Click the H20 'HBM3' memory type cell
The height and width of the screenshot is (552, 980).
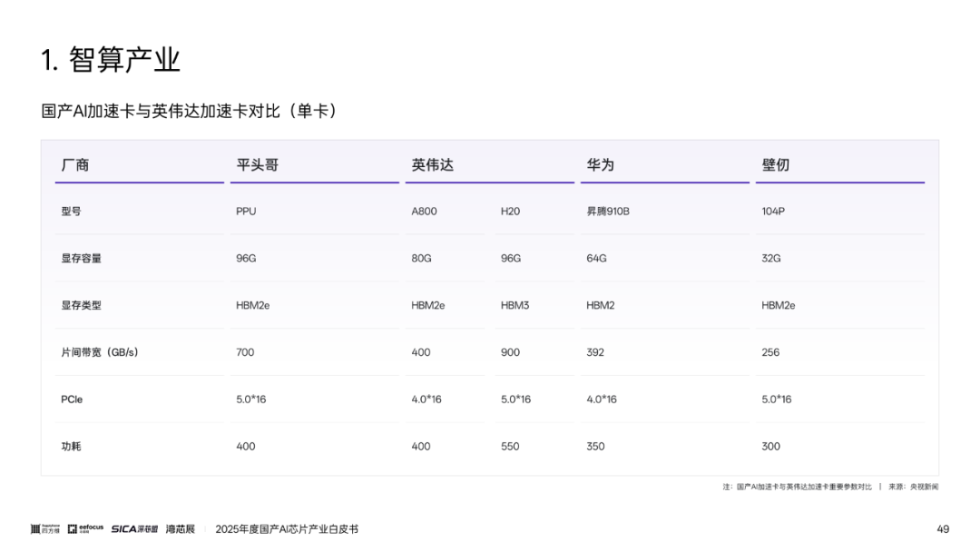514,305
